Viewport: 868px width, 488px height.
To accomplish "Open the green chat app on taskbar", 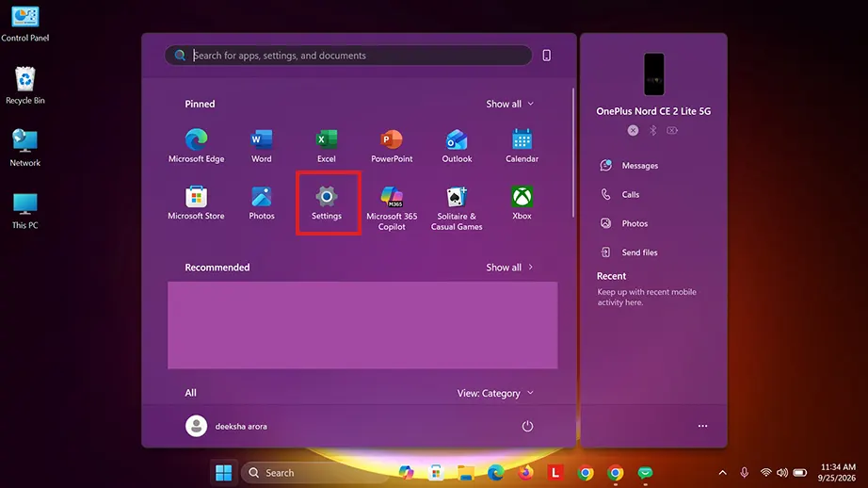I will [645, 473].
